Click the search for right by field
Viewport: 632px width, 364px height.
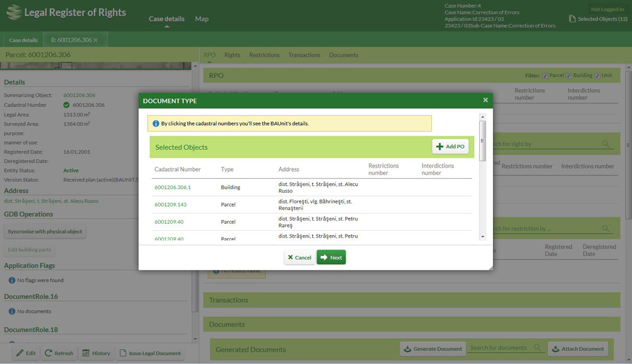pyautogui.click(x=552, y=144)
